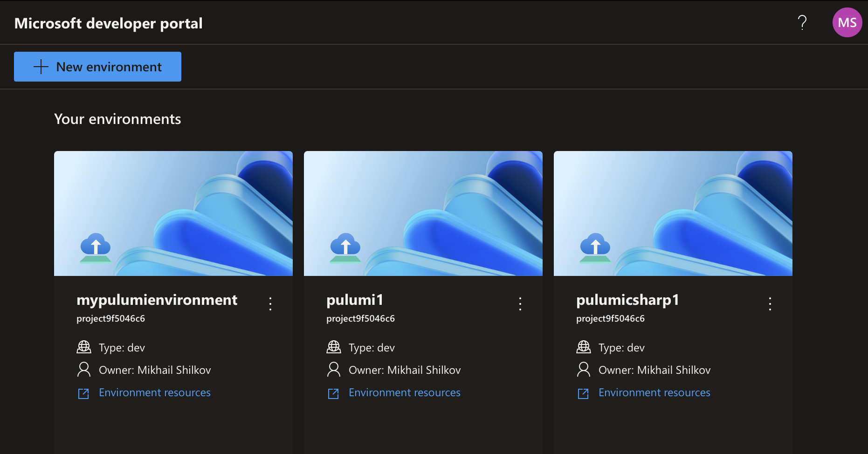The height and width of the screenshot is (454, 868).
Task: Click globe type icon in mypulumienvironment card
Action: 84,347
